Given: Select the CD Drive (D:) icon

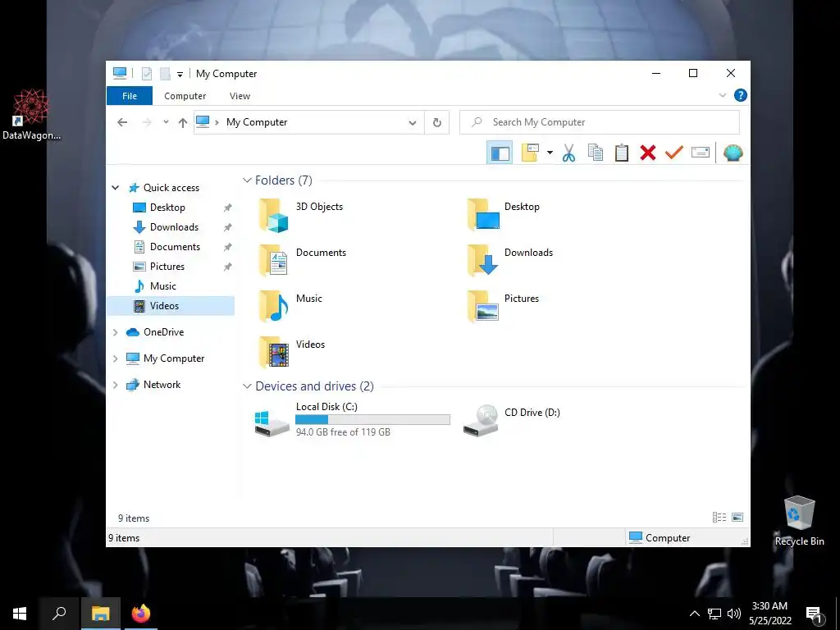Looking at the screenshot, I should (481, 421).
